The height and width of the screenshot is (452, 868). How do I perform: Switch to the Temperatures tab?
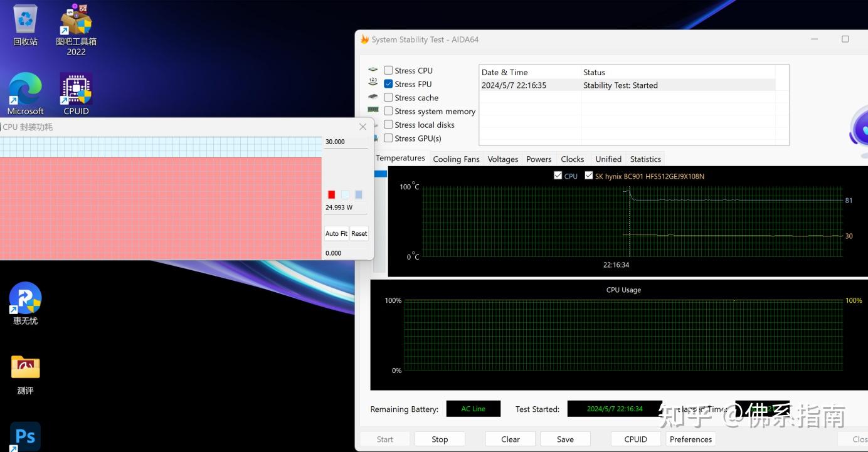pos(400,158)
